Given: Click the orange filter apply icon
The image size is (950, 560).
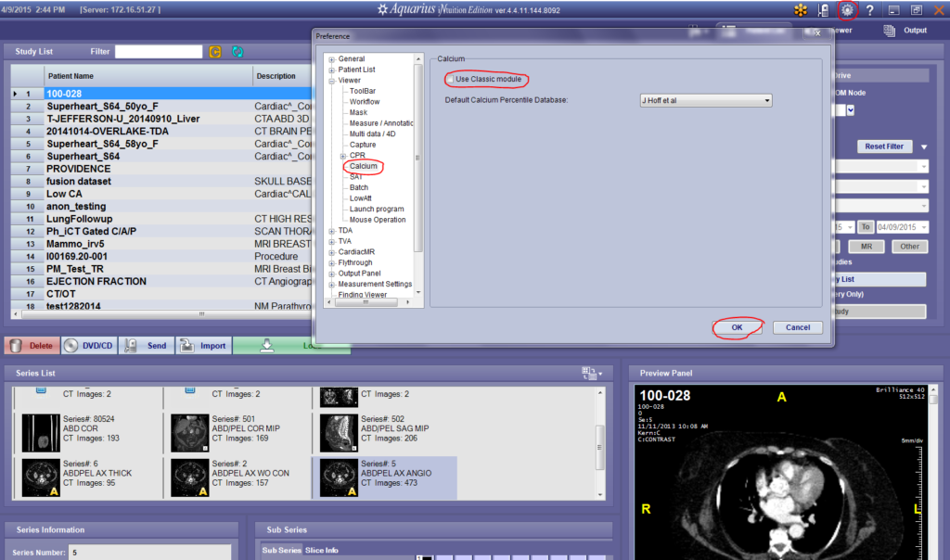Looking at the screenshot, I should (x=215, y=52).
